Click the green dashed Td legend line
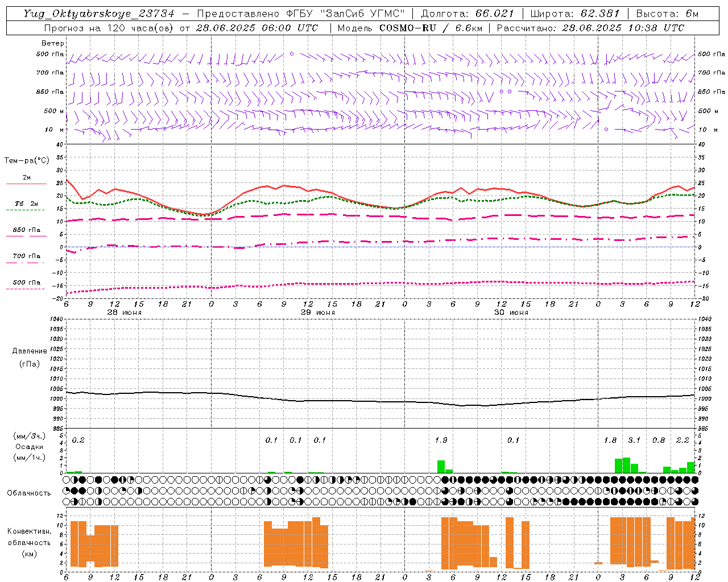 (x=26, y=210)
